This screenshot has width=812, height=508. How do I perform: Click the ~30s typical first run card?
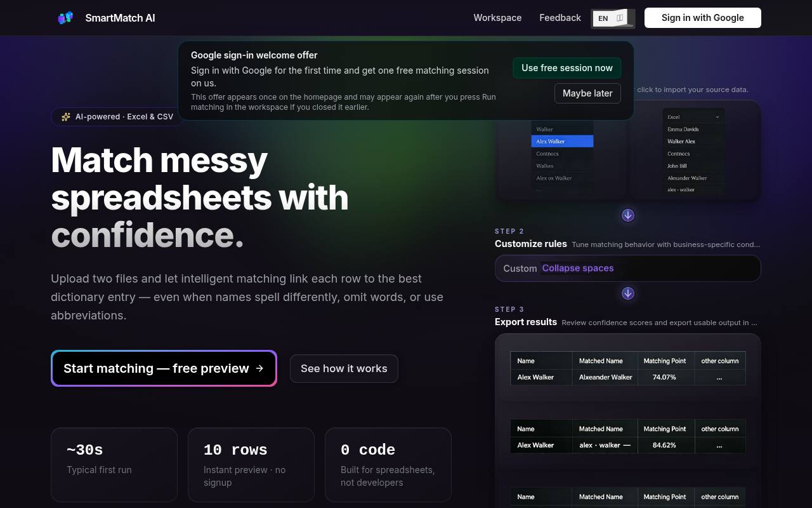(114, 465)
